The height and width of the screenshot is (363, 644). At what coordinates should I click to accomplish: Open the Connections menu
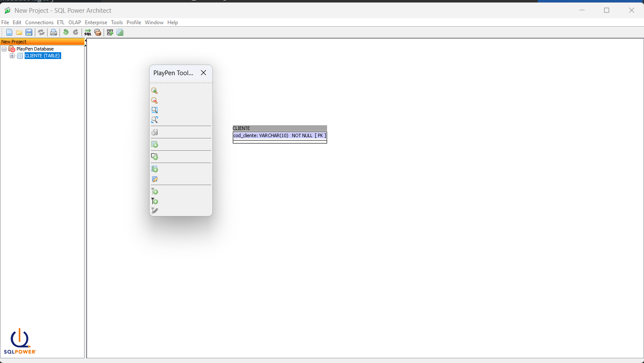coord(39,23)
